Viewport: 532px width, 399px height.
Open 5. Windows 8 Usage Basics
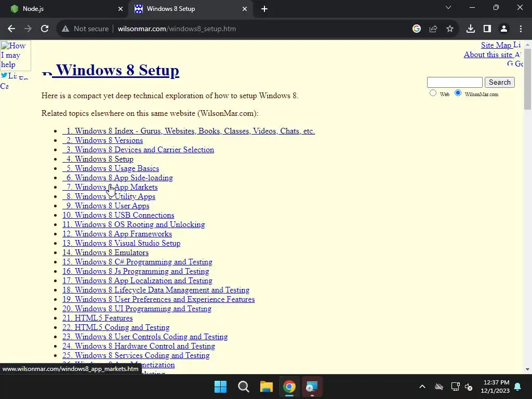coord(111,168)
